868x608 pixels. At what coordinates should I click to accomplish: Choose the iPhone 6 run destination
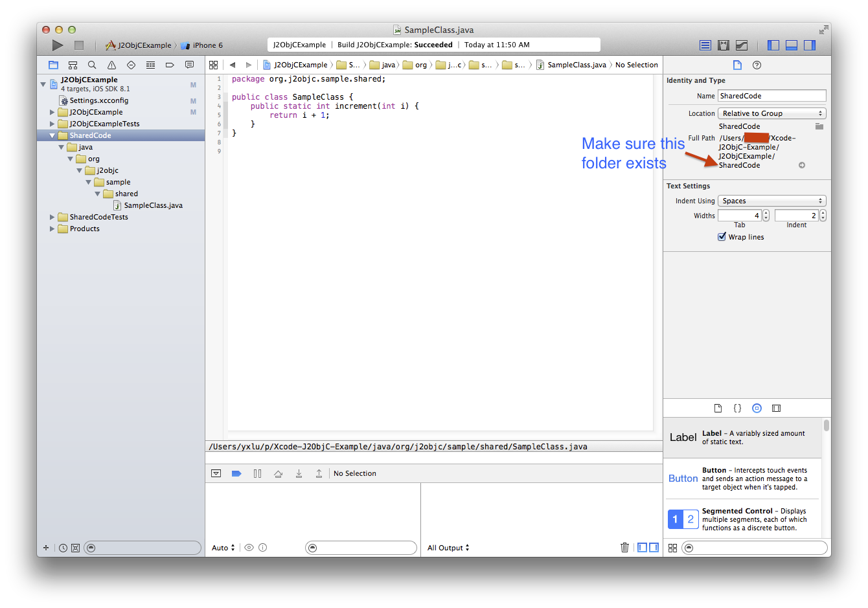(x=202, y=45)
